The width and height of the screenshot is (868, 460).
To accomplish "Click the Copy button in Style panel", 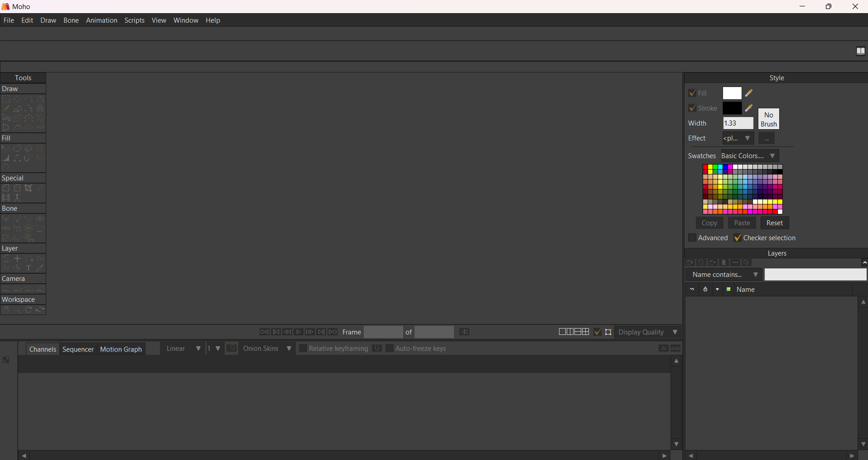I will click(709, 223).
